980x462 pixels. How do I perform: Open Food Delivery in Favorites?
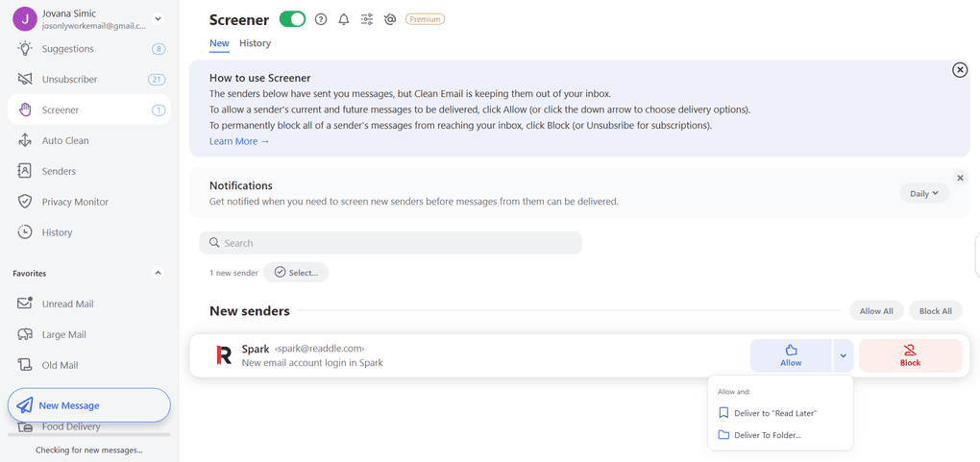click(71, 427)
